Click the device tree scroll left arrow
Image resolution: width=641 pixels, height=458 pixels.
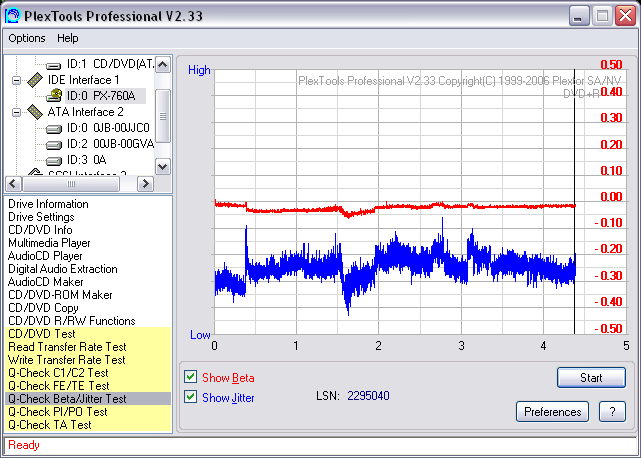(13, 184)
